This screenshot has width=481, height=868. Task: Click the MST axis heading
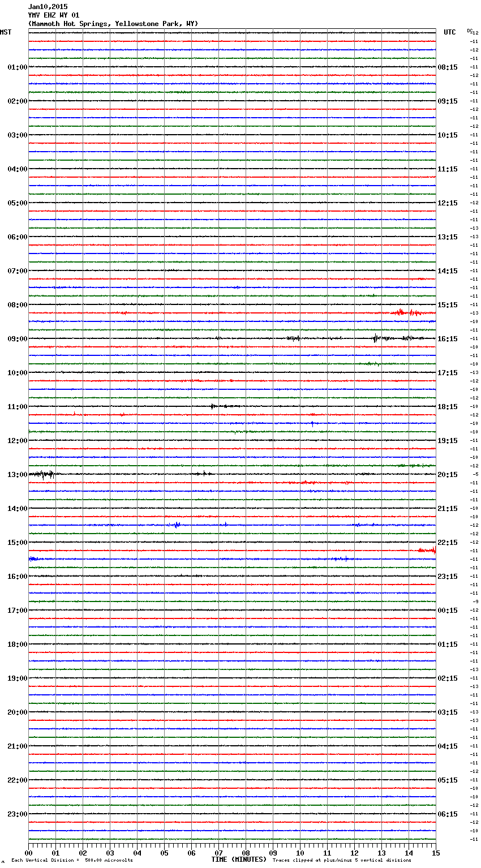pos(6,32)
